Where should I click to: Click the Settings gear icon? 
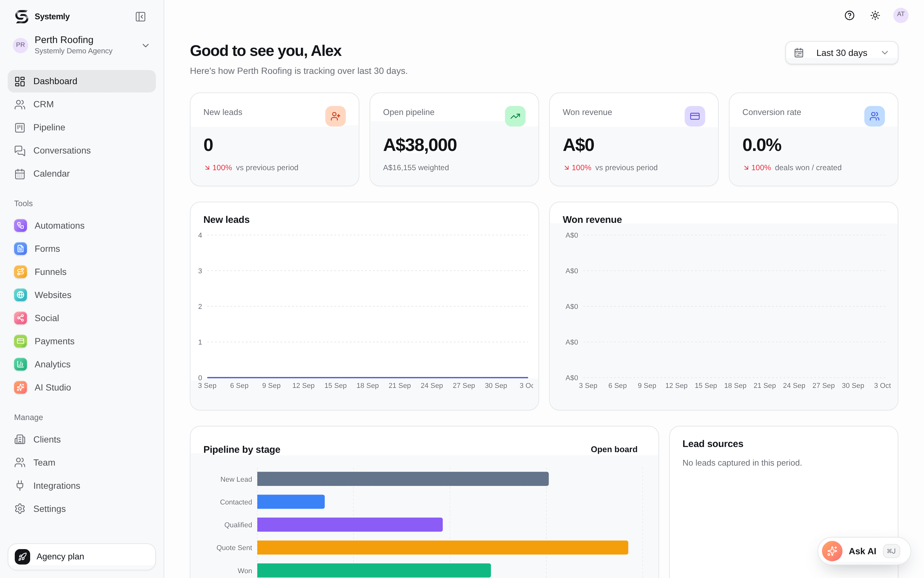pyautogui.click(x=20, y=509)
